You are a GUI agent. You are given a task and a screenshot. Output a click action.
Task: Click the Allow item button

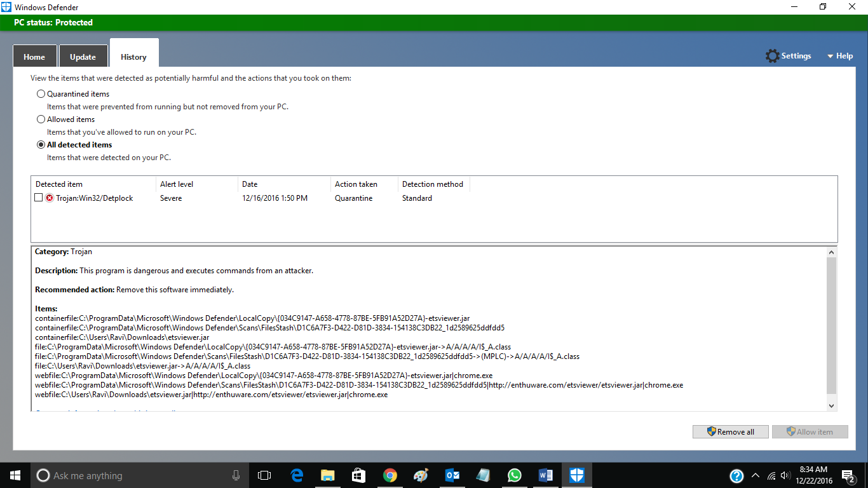[810, 431]
